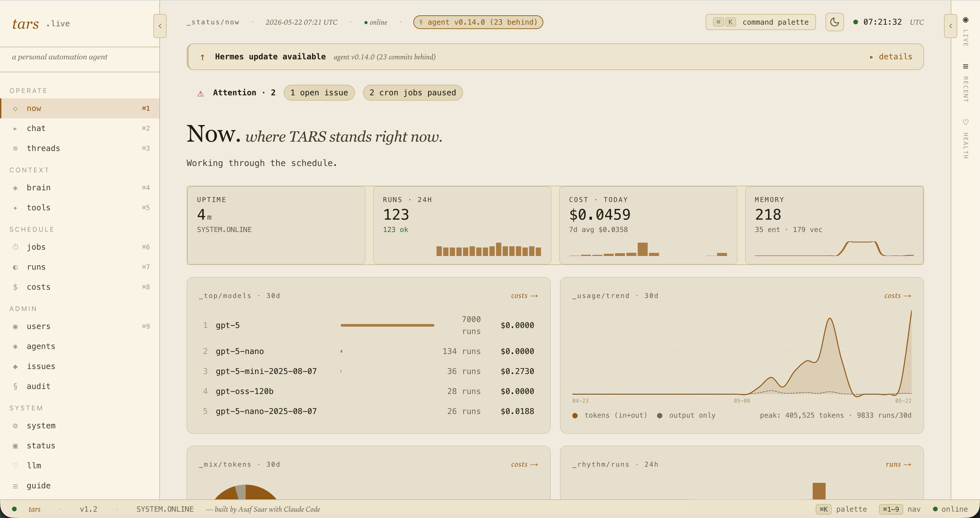Click the heart icon beside llm

click(15, 466)
